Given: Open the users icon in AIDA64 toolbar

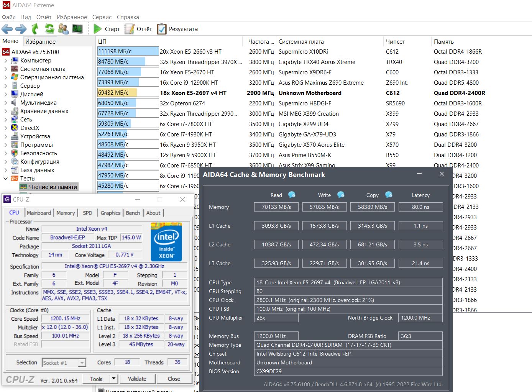Looking at the screenshot, I should pyautogui.click(x=63, y=29).
